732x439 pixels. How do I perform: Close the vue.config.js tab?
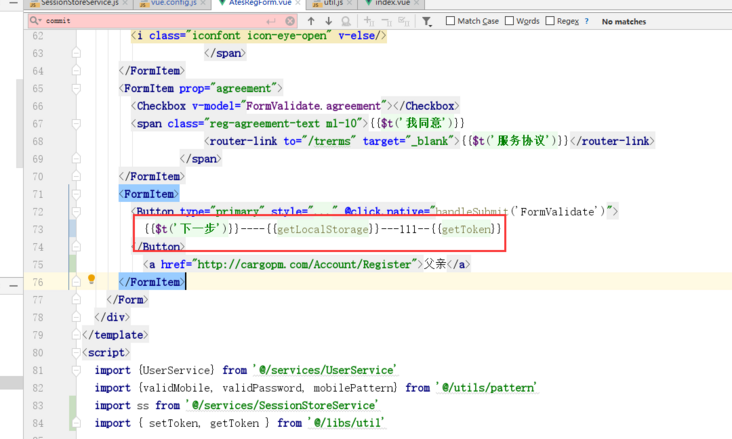[x=203, y=3]
